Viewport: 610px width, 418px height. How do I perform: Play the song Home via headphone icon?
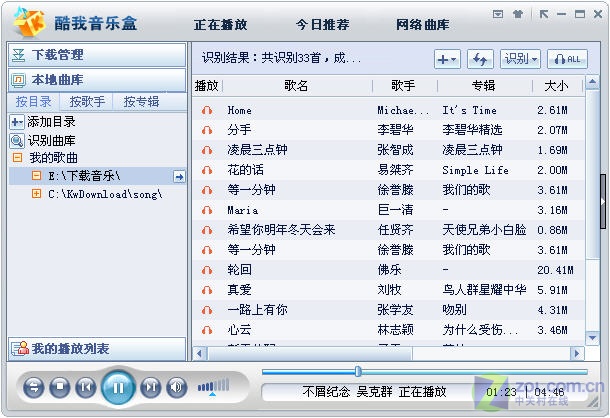[x=207, y=111]
